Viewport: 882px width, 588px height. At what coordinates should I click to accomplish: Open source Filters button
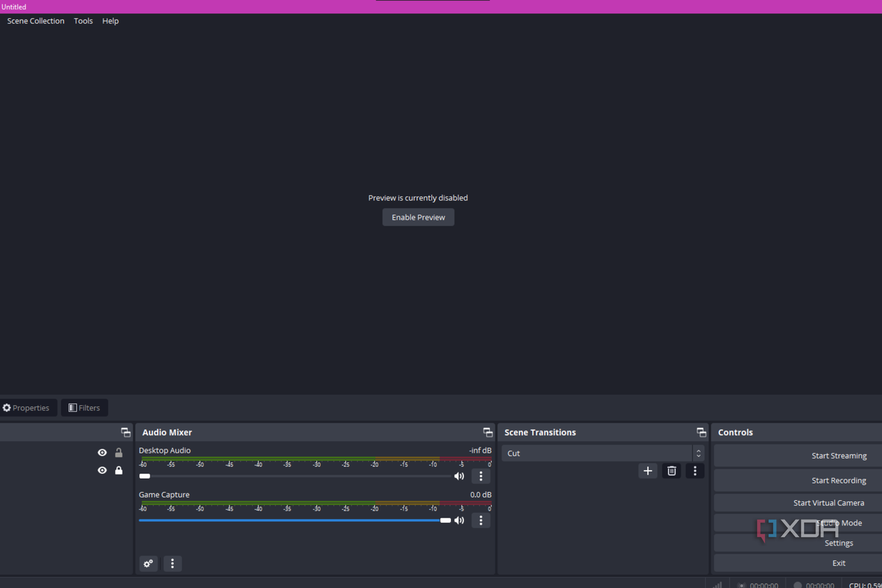84,408
